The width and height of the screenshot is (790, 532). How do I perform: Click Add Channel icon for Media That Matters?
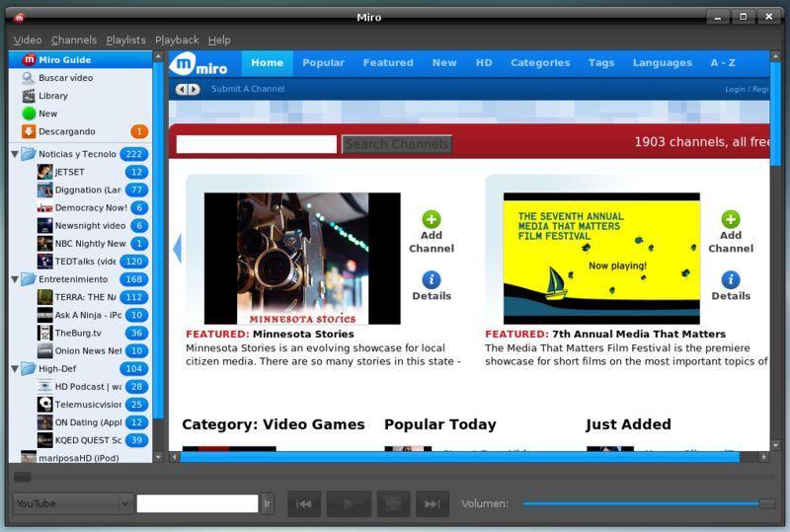[x=731, y=219]
